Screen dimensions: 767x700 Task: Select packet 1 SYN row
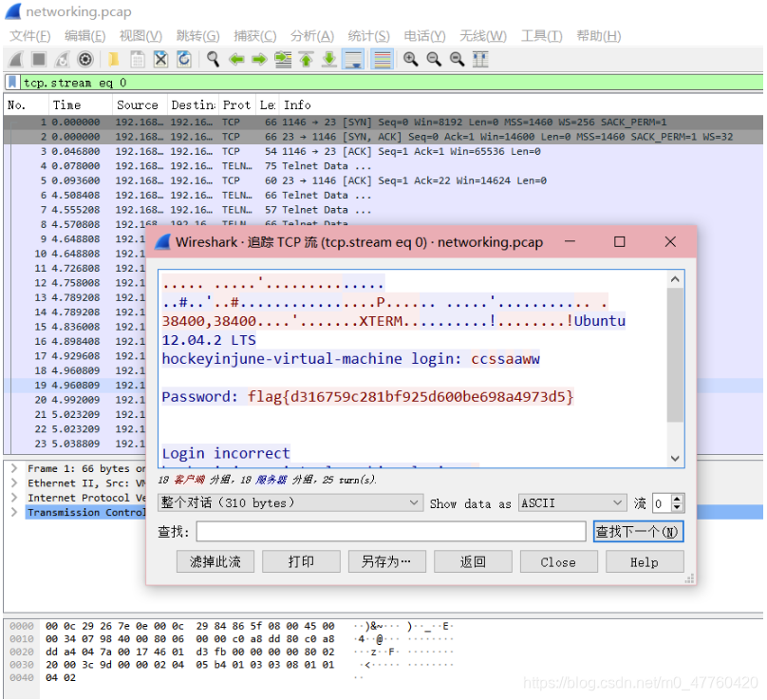pos(383,122)
